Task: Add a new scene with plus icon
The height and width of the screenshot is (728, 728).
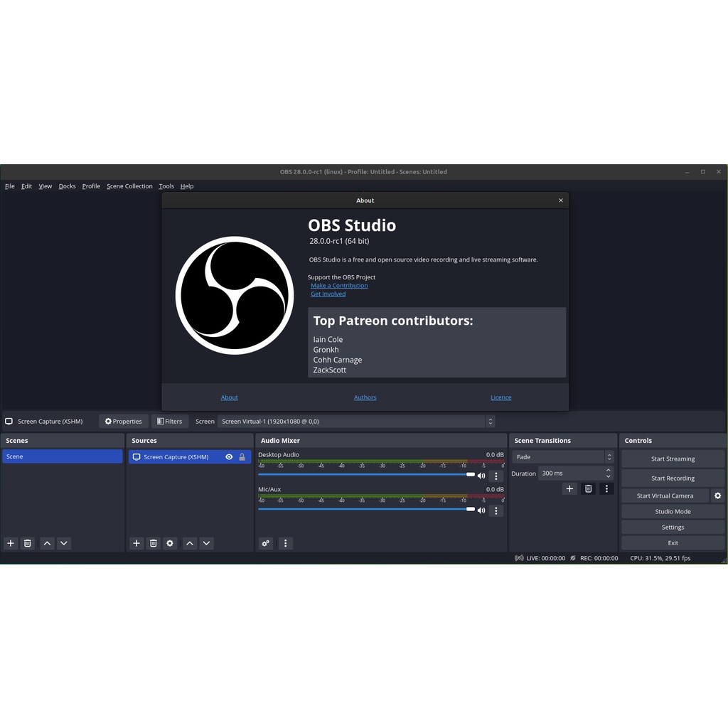Action: click(11, 543)
